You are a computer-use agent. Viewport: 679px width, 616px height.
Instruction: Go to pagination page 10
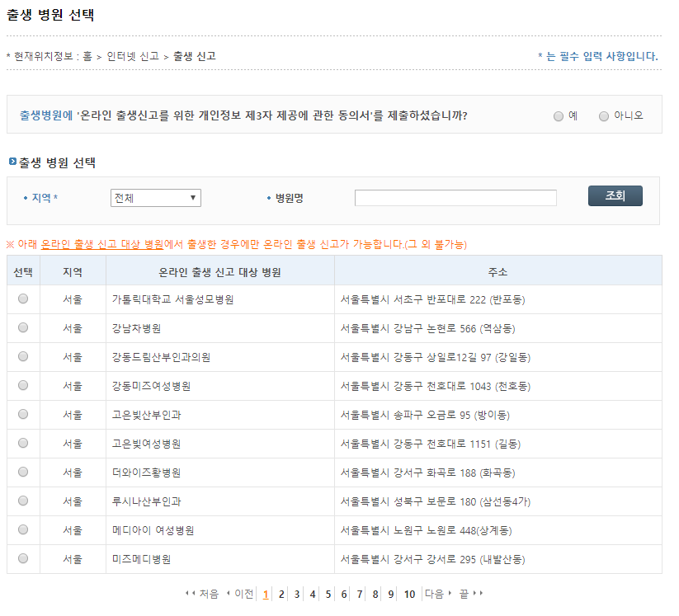click(410, 594)
